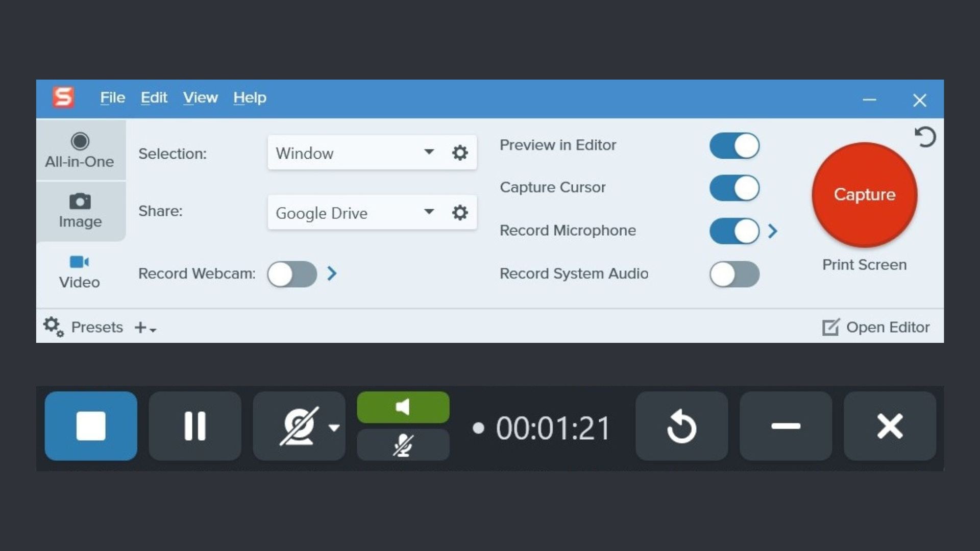Screen dimensions: 980x551
Task: Switch to the All-in-One tab
Action: click(80, 150)
